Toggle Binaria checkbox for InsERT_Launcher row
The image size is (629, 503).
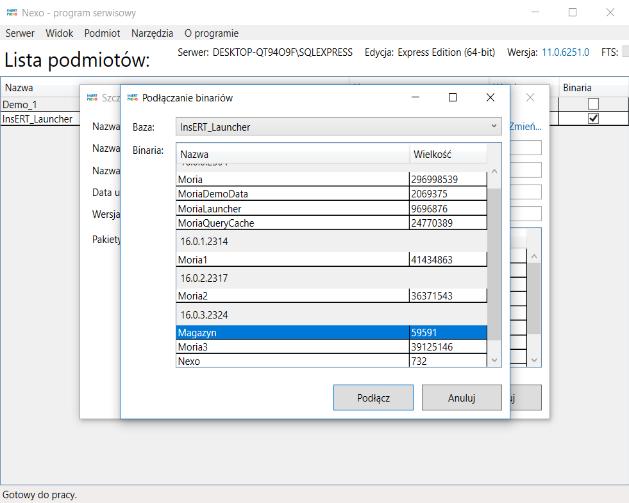click(593, 119)
